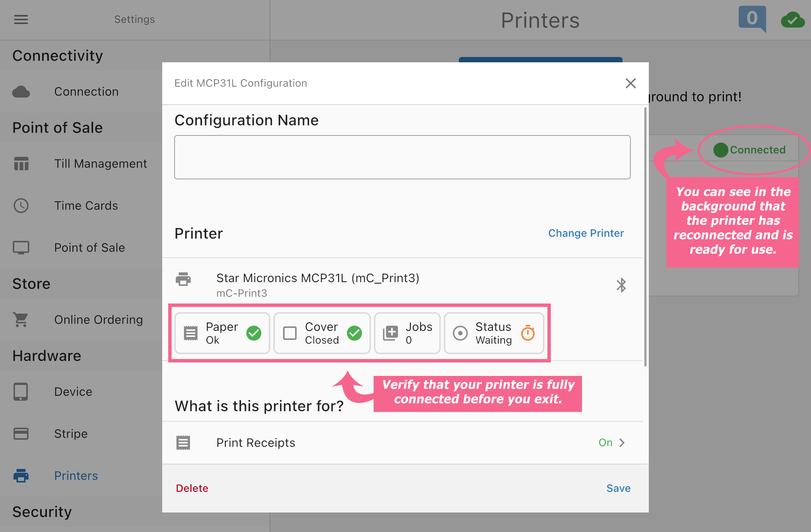
Task: Click the Configuration Name text field
Action: 402,157
